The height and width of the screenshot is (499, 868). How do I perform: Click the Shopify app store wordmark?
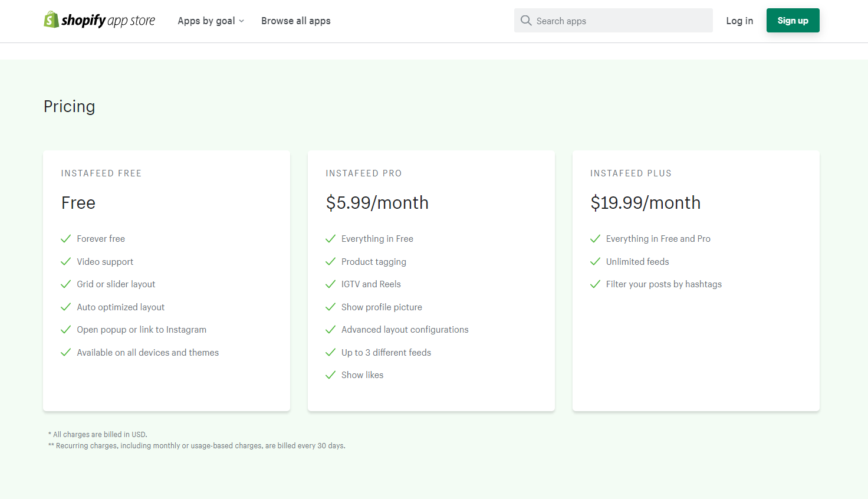tap(108, 21)
